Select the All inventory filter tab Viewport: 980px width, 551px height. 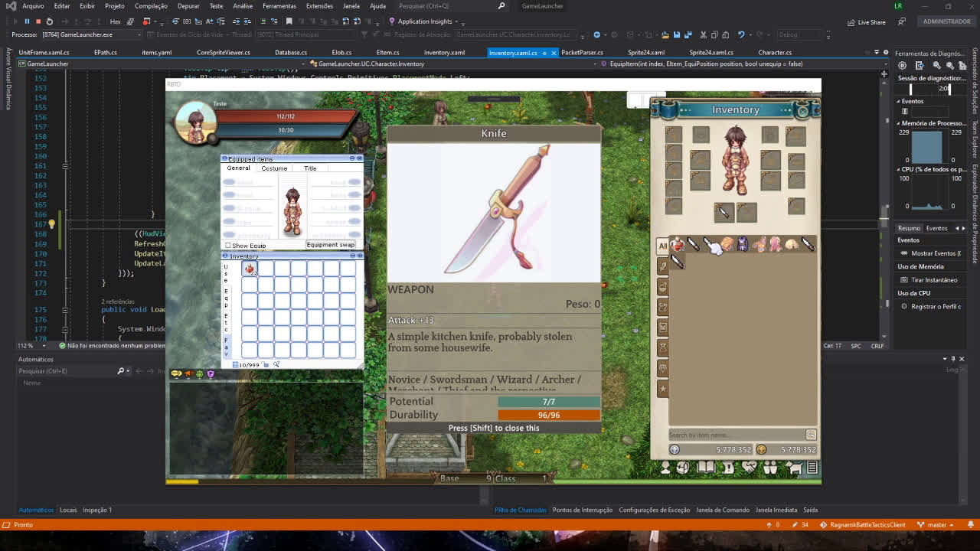click(x=663, y=246)
